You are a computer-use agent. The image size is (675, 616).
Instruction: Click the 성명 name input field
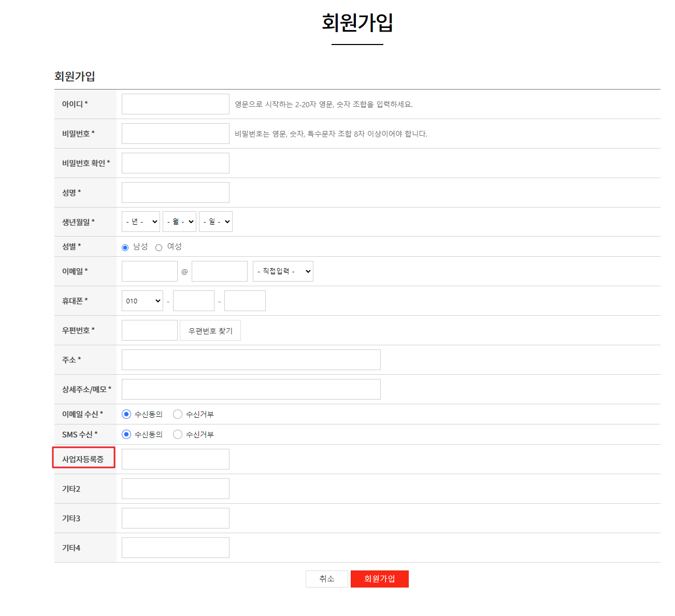click(175, 193)
